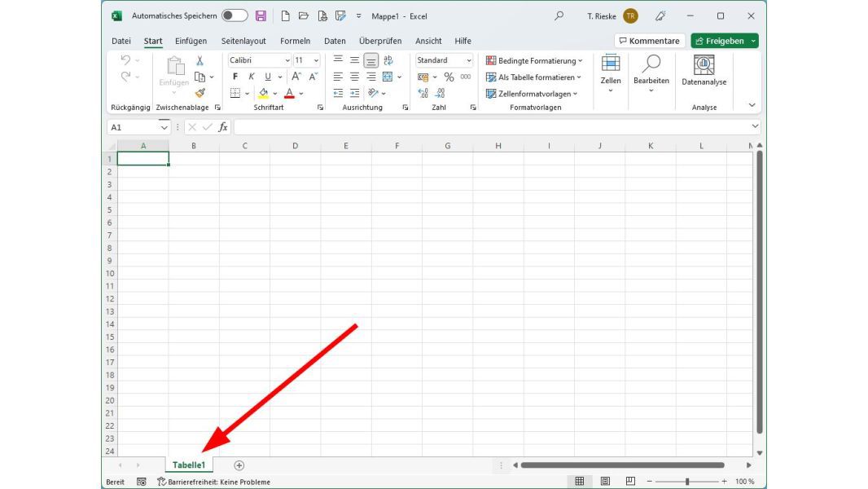Image resolution: width=868 pixels, height=489 pixels.
Task: Open the Datei menu
Action: click(121, 41)
